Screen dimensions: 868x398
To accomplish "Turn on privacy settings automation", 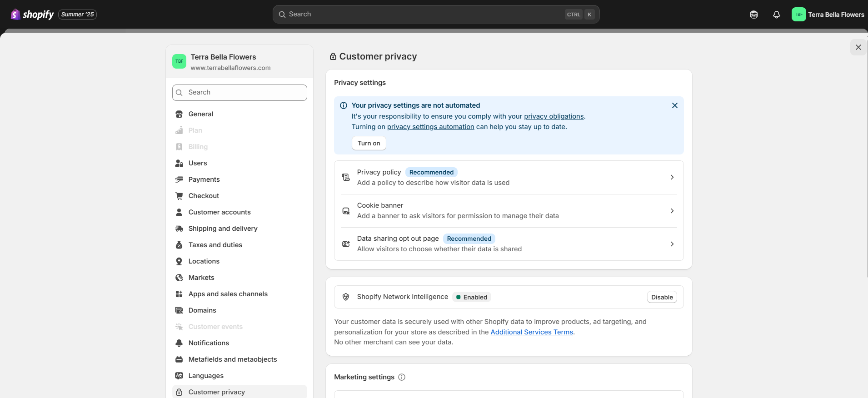I will click(x=369, y=143).
